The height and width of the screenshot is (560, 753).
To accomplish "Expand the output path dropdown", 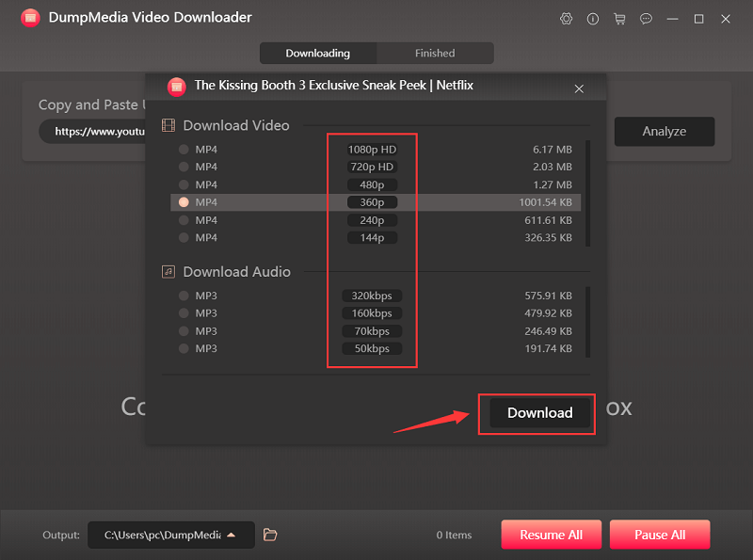I will [x=232, y=535].
